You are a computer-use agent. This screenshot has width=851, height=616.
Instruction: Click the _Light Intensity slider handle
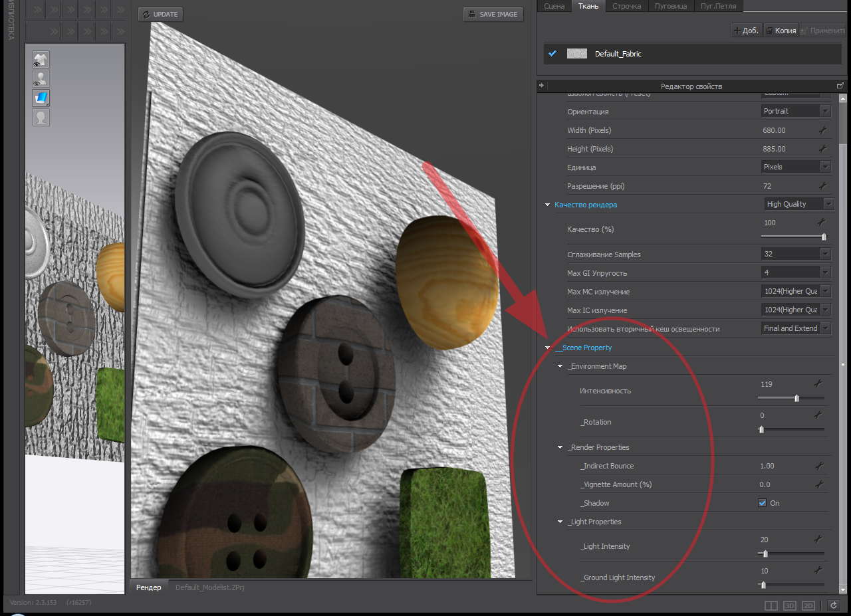[x=765, y=554]
